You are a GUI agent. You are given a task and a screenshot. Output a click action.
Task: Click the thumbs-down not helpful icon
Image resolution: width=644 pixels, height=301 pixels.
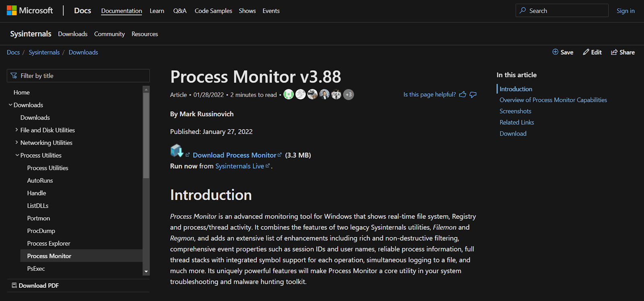coord(473,95)
